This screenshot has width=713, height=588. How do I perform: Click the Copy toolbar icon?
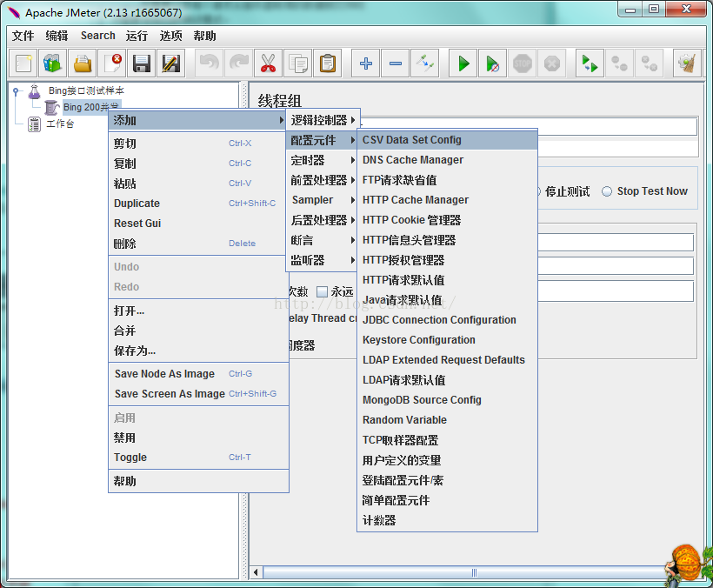coord(298,63)
